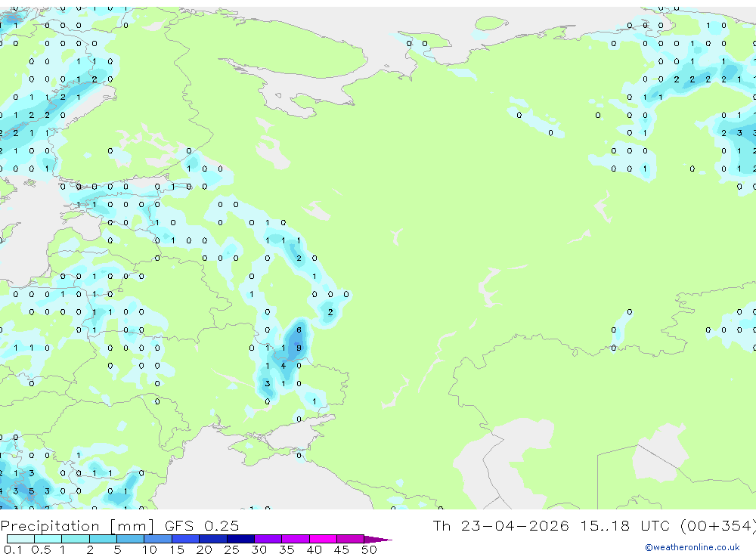756x554 pixels.
Task: Click the 30–35 mm purple legend swatch
Action: (268, 539)
